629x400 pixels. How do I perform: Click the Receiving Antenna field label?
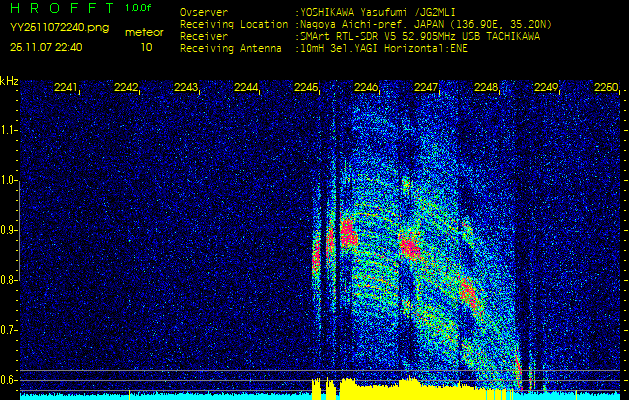pyautogui.click(x=231, y=49)
